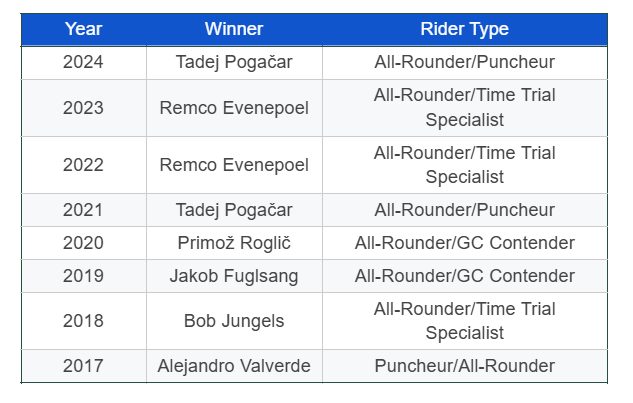
Task: Select Puncheur/All-Rounder rider type cell
Action: 465,366
